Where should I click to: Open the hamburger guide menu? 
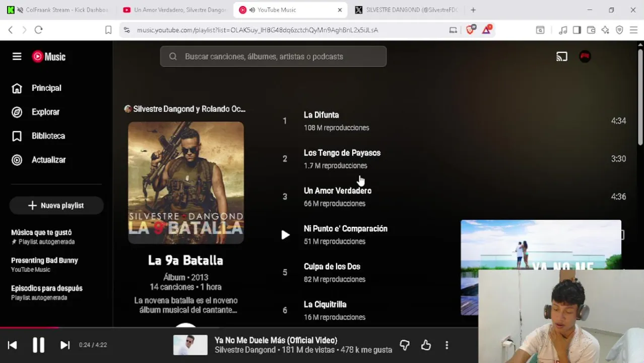coord(17,56)
